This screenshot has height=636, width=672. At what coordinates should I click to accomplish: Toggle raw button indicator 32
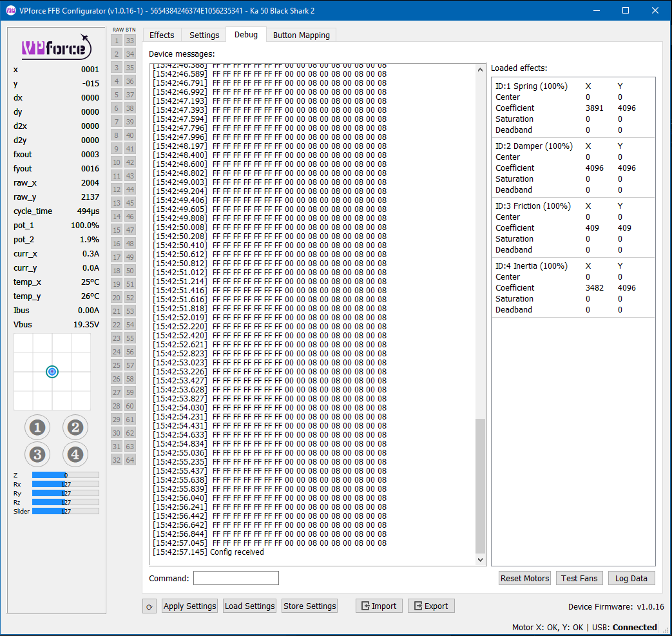(117, 460)
